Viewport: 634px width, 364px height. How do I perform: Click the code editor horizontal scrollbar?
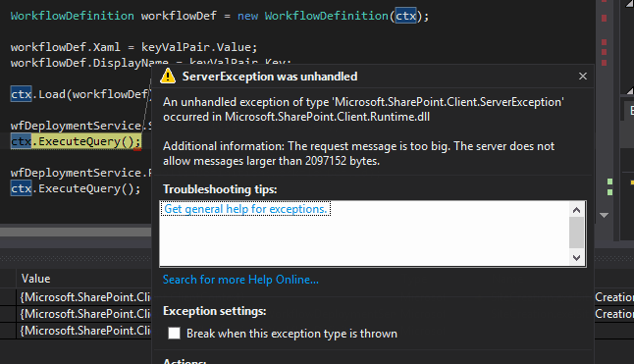click(76, 232)
